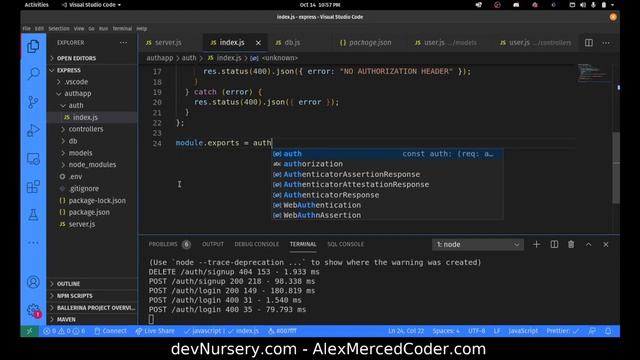640x360 pixels.
Task: Open the Problems panel tab
Action: (x=169, y=244)
